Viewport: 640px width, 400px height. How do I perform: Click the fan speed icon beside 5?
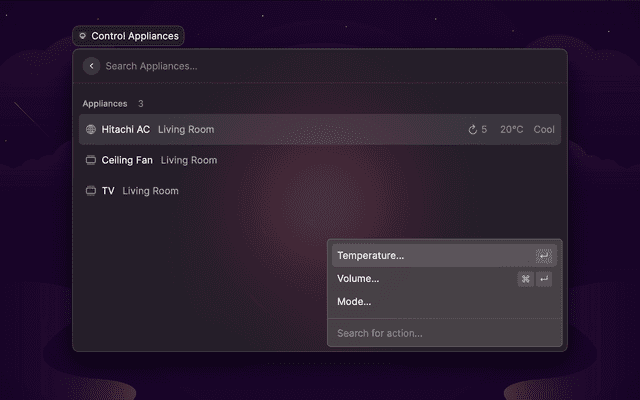tap(473, 129)
